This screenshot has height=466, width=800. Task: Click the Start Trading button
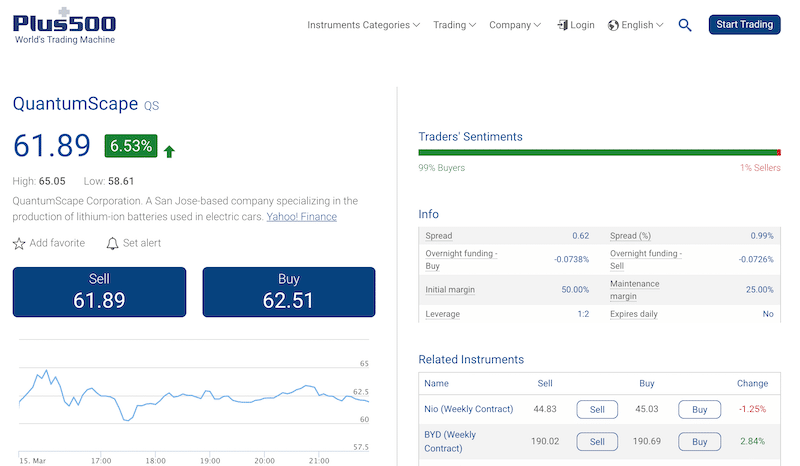coord(744,24)
